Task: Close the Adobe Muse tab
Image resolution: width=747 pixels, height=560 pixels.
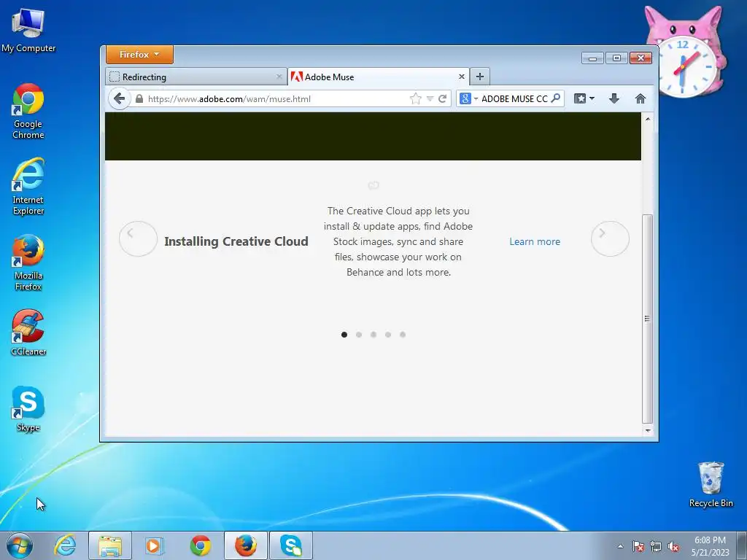Action: point(461,77)
